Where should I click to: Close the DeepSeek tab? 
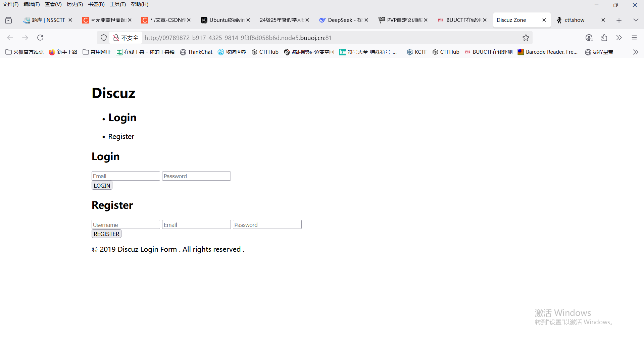point(366,20)
